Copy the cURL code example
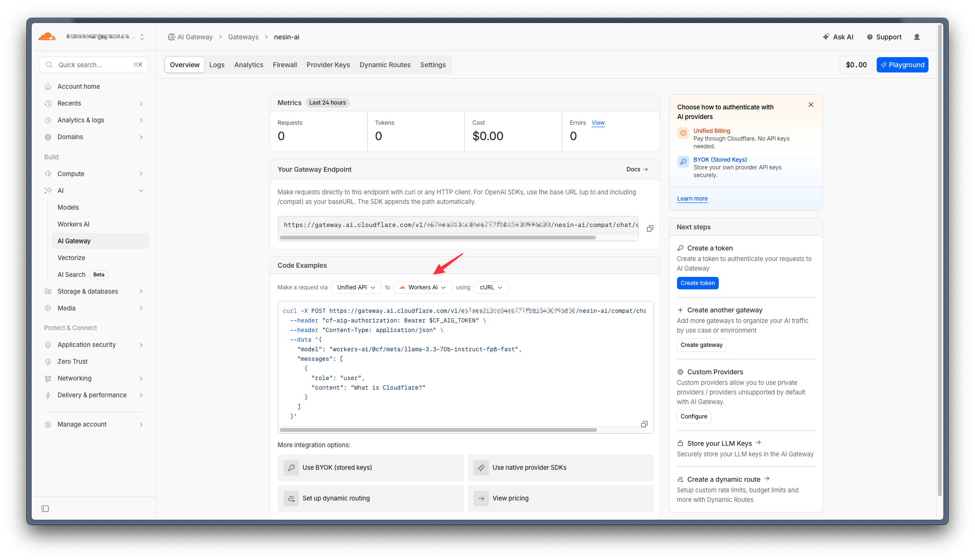This screenshot has height=560, width=975. coord(644,424)
